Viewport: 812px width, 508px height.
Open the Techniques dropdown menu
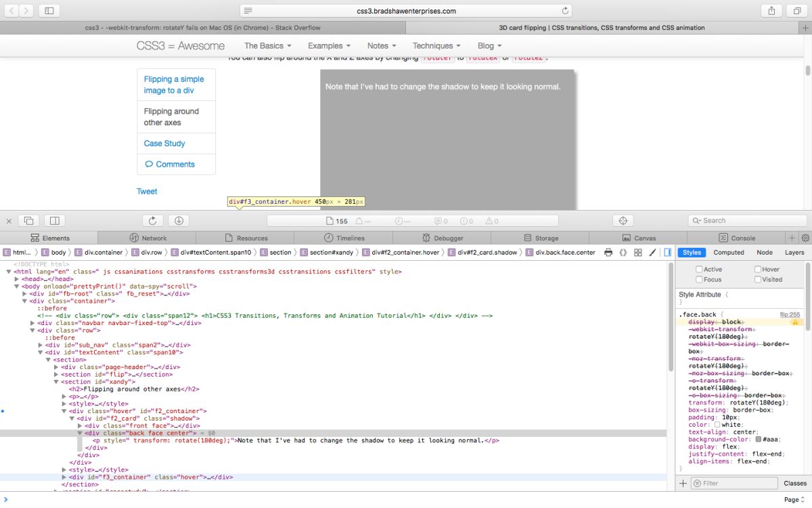click(437, 45)
